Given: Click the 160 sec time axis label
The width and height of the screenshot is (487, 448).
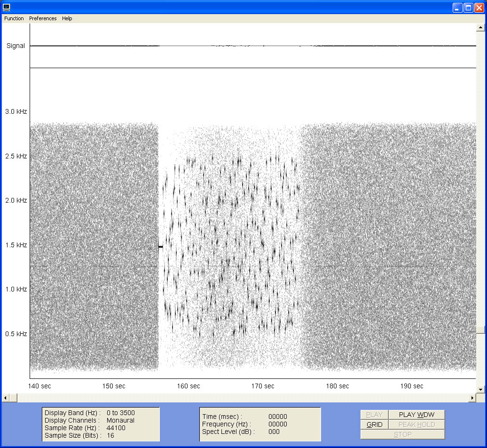Looking at the screenshot, I should tap(189, 386).
